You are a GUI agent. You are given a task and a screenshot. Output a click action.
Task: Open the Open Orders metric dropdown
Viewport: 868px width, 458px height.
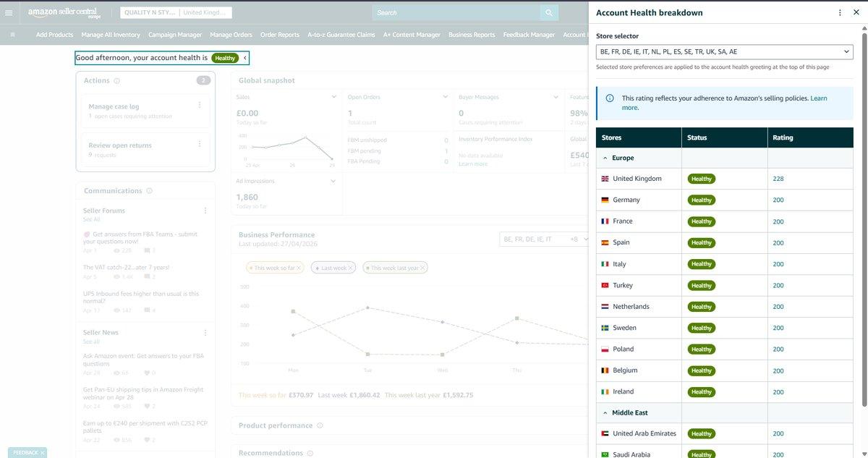(445, 97)
